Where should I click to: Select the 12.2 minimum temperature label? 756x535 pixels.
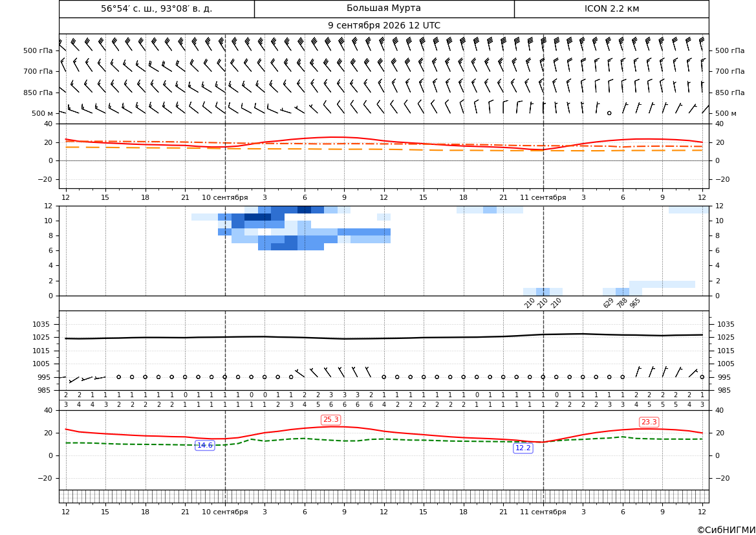pos(523,448)
